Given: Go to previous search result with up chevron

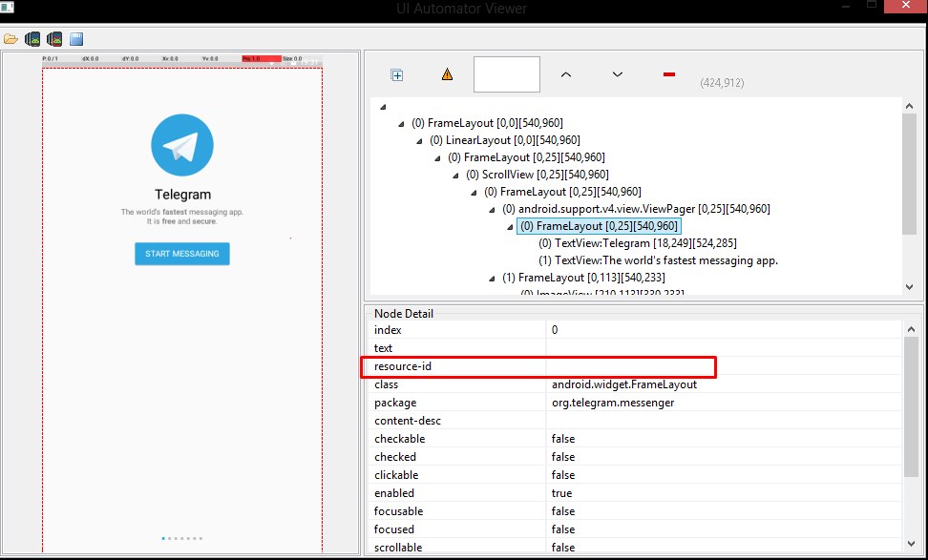Looking at the screenshot, I should [x=566, y=74].
